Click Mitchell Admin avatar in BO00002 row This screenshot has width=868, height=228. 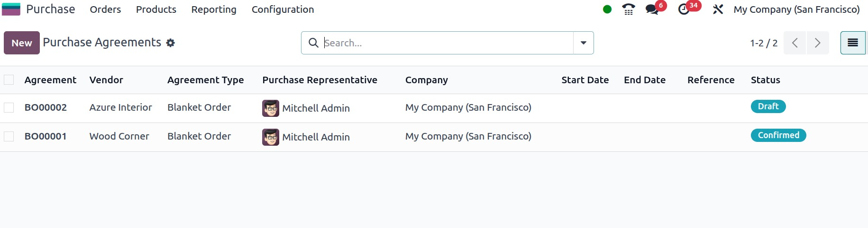click(271, 108)
